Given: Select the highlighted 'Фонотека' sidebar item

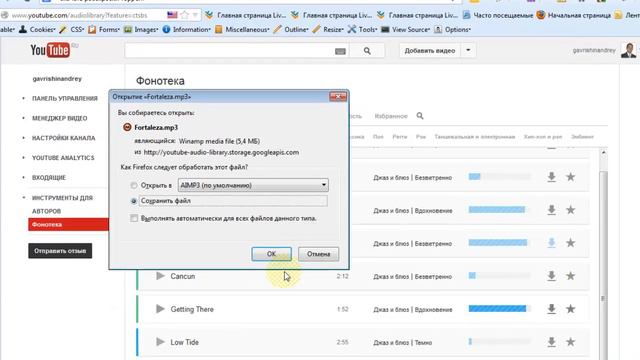Looking at the screenshot, I should [x=68, y=224].
